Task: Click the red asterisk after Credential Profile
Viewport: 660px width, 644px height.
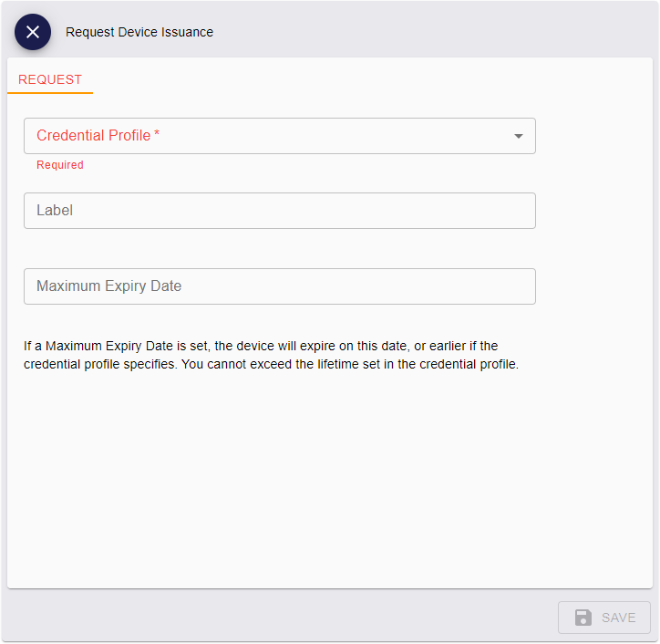Action: (x=157, y=135)
